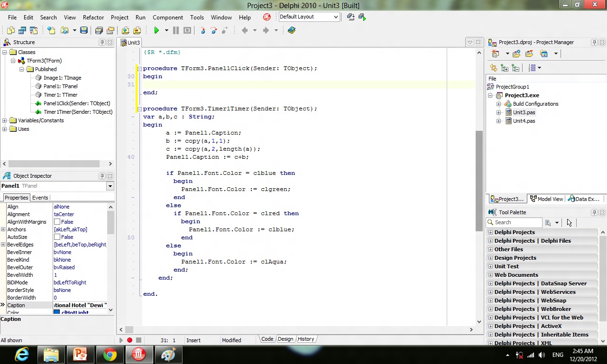Click Add to project icon in Project Manager
Image resolution: width=607 pixels, height=364 pixels.
coord(516,54)
